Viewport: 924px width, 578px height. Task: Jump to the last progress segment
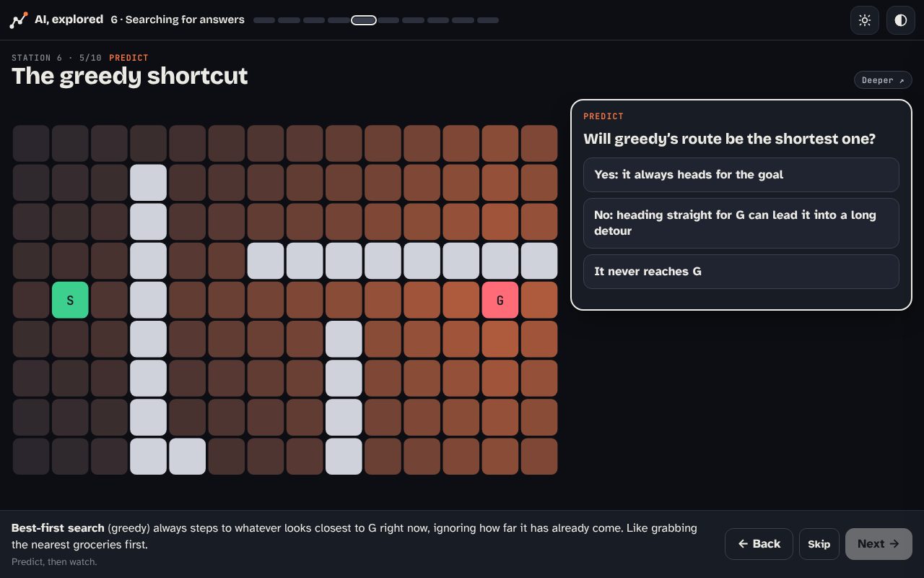[x=488, y=20]
